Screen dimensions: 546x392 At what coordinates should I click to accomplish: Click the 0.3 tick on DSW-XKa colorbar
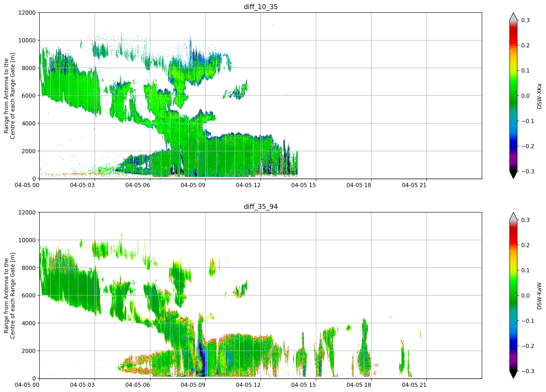tap(526, 20)
